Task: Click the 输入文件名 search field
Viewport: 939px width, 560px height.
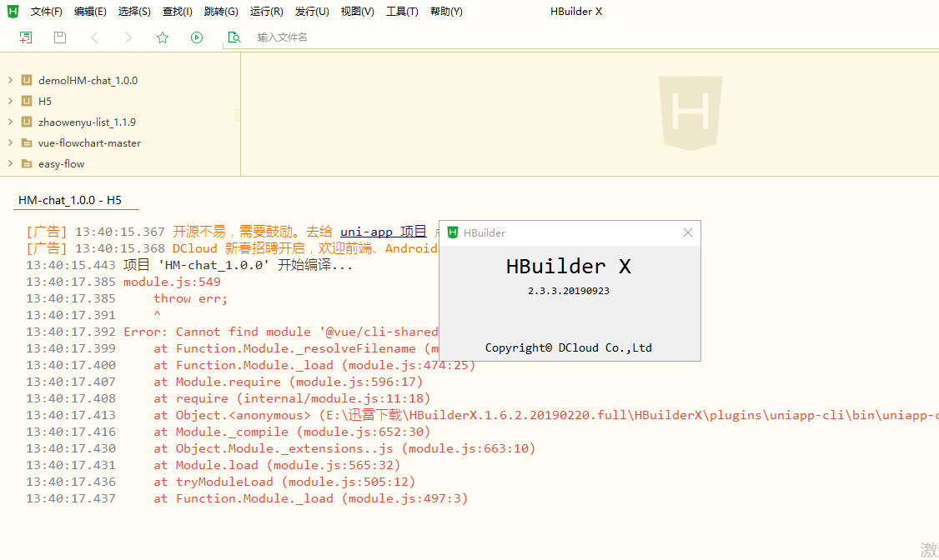Action: tap(282, 37)
